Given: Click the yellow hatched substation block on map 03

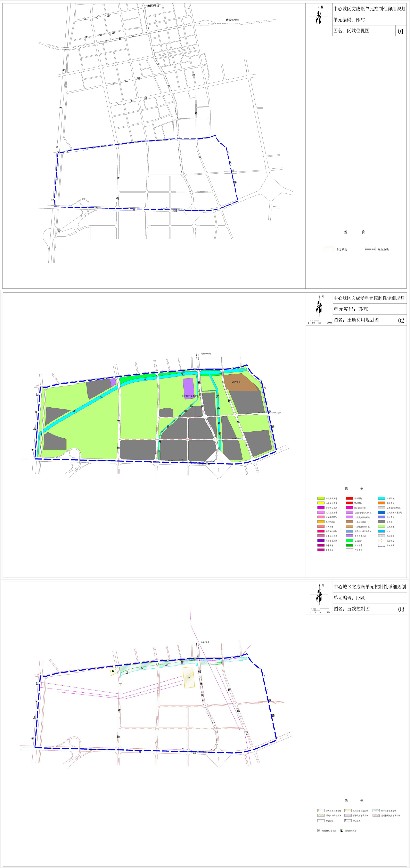Looking at the screenshot, I should (189, 677).
